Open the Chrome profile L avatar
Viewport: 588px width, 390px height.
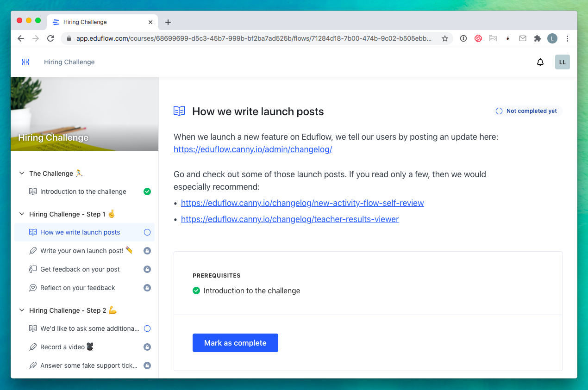(x=552, y=38)
